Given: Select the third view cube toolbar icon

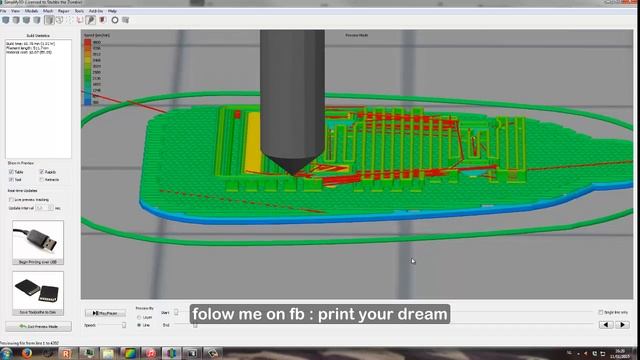Looking at the screenshot, I should tap(27, 20).
